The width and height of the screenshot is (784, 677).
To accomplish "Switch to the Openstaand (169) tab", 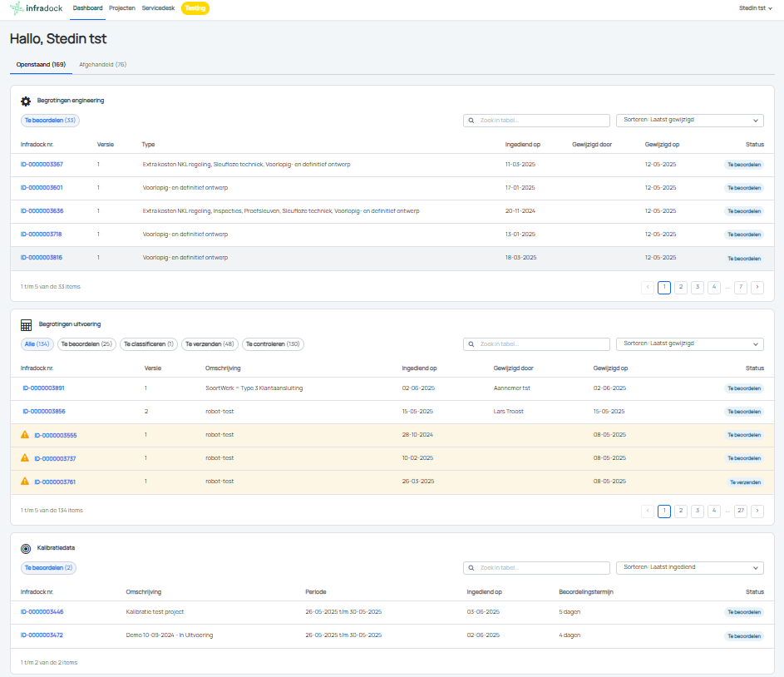I will (41, 65).
